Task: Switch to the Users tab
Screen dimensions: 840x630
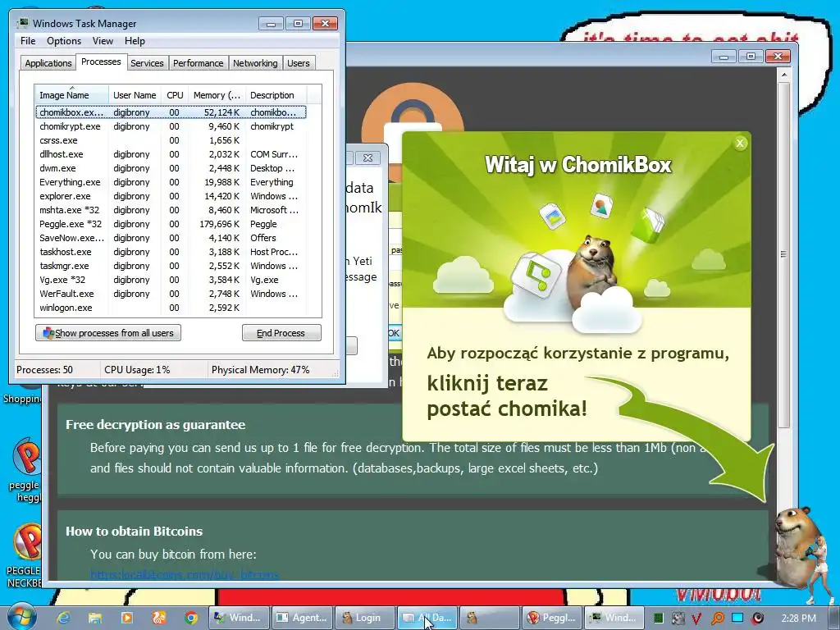Action: click(x=299, y=63)
